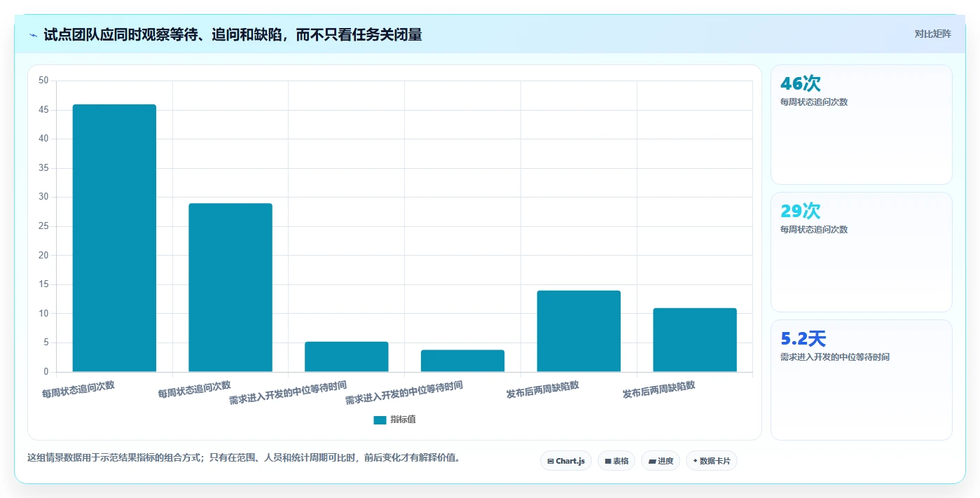This screenshot has height=498, width=980.
Task: Click the y-axis tick label 0
Action: click(x=46, y=372)
